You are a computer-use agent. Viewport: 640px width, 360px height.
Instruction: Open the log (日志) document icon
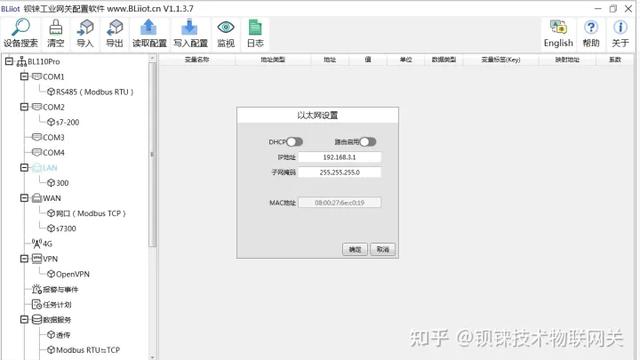tap(255, 33)
